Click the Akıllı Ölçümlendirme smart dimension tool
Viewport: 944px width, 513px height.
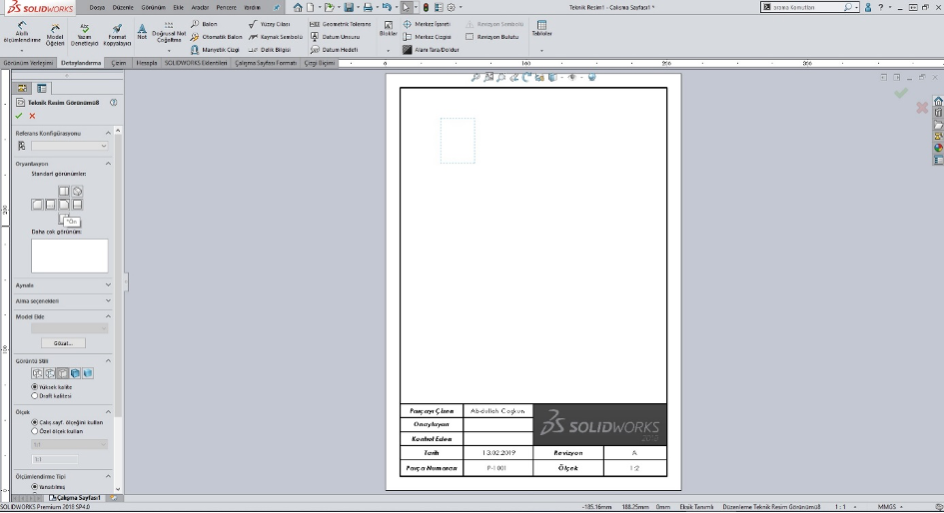22,33
